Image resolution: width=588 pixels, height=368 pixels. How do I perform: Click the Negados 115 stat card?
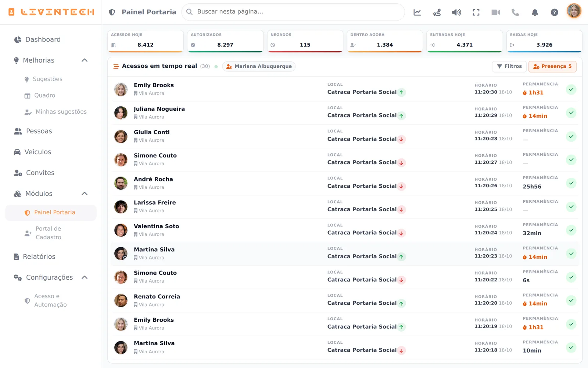click(305, 41)
